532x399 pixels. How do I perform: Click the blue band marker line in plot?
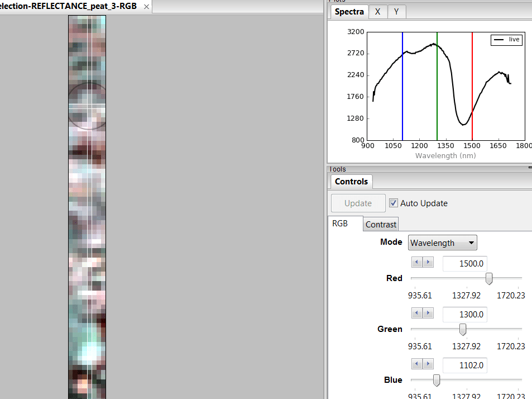click(x=402, y=86)
